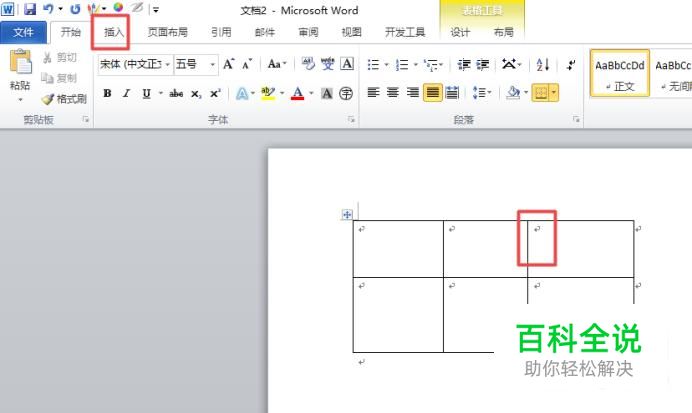Click the Numbering list icon

402,65
